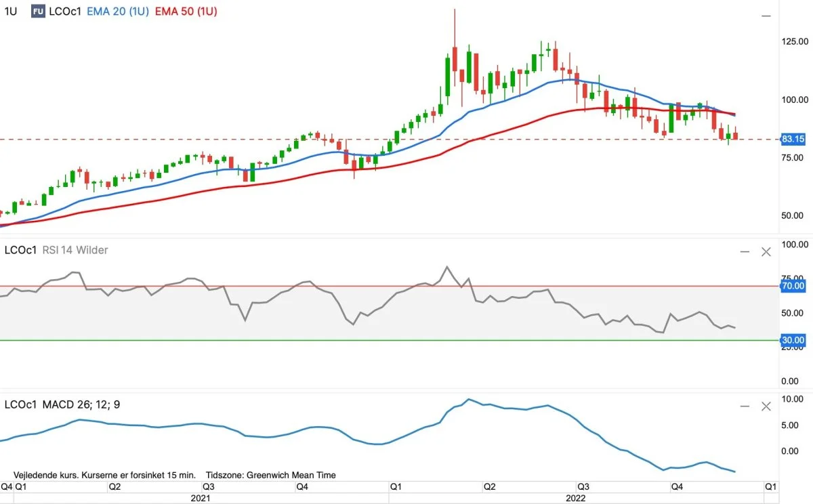Click the RSI oversold 30.00 level tag
This screenshot has width=813, height=504.
(793, 340)
